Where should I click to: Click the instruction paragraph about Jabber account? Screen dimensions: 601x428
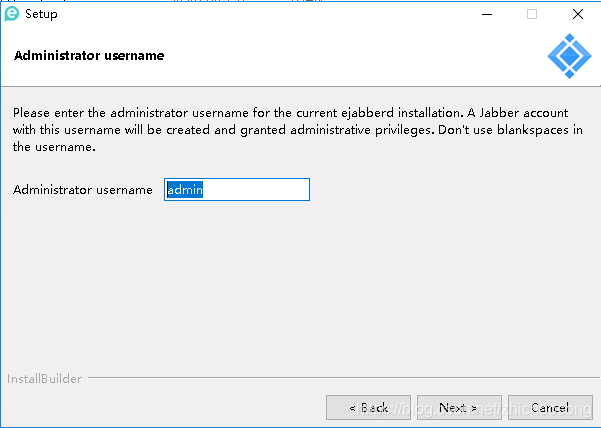pos(298,130)
